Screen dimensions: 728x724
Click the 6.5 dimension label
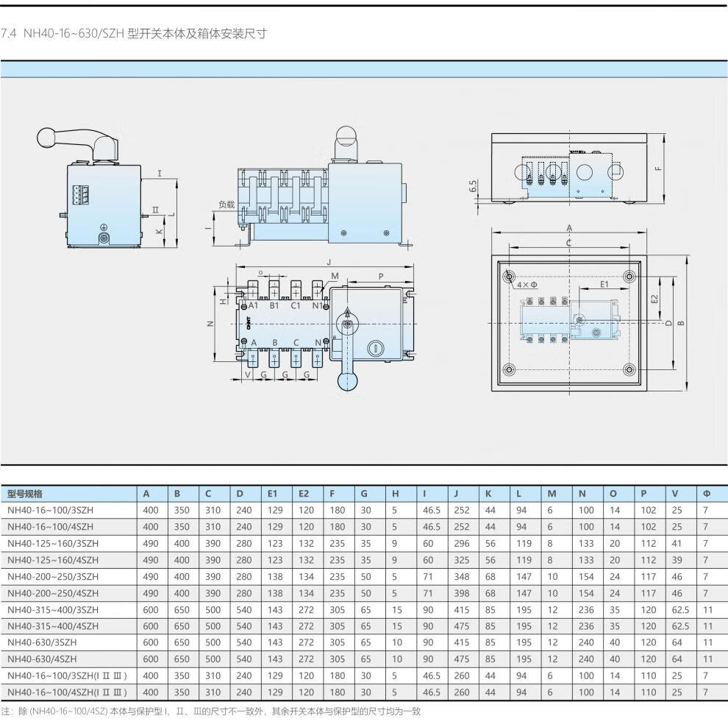pos(473,186)
